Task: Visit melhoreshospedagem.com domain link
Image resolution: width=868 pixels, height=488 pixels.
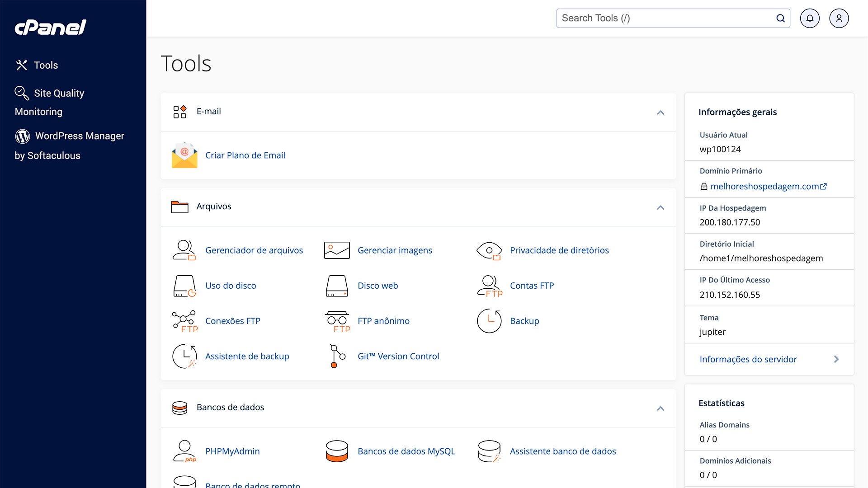Action: click(x=765, y=186)
